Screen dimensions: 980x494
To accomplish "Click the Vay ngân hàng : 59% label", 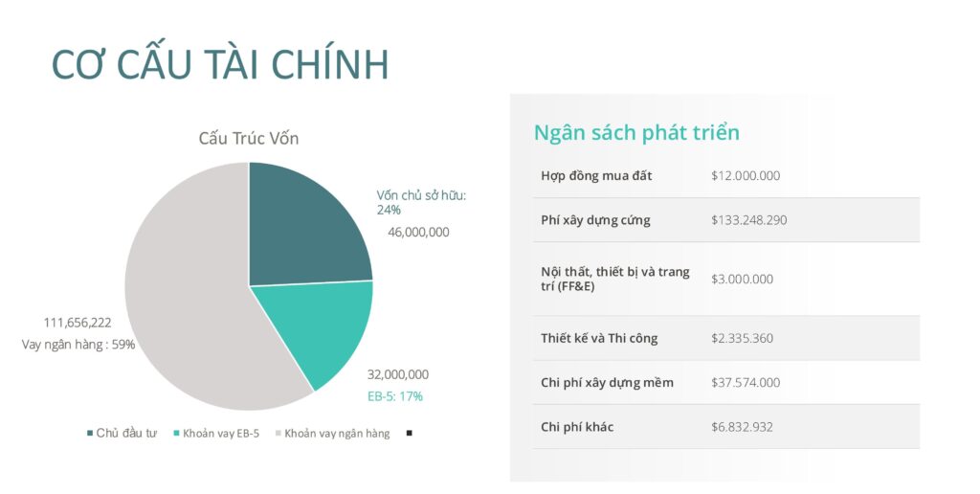I will tap(78, 345).
